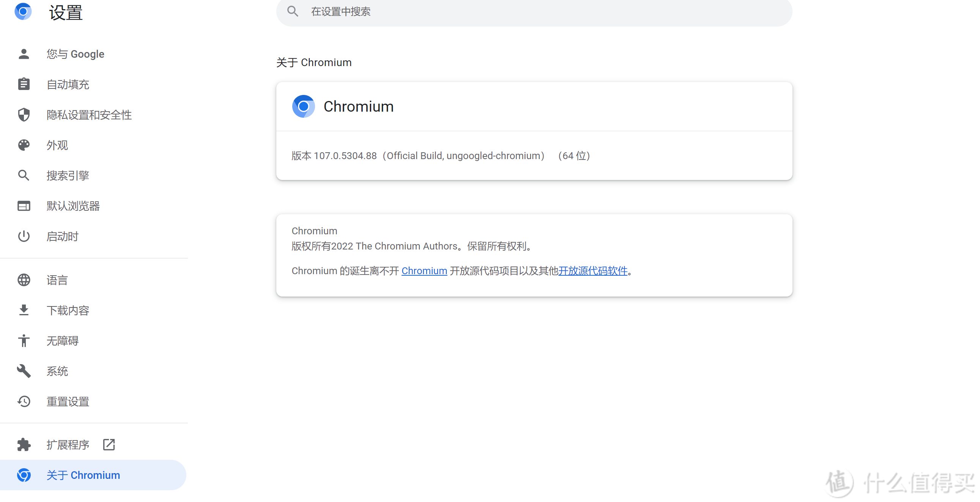The image size is (980, 502).
Task: Open 自动填充 via its clipboard icon
Action: click(x=24, y=84)
